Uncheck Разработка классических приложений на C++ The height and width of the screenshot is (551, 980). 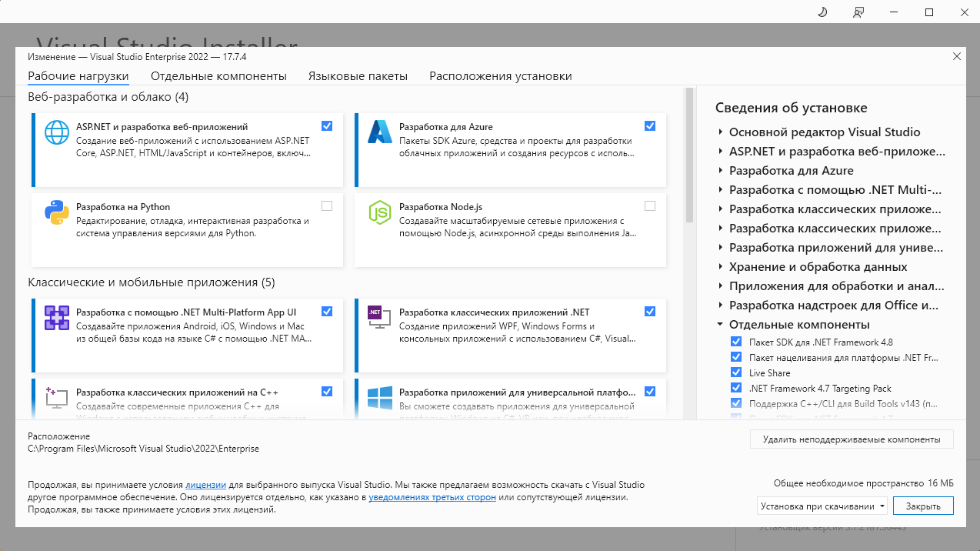[x=327, y=391]
